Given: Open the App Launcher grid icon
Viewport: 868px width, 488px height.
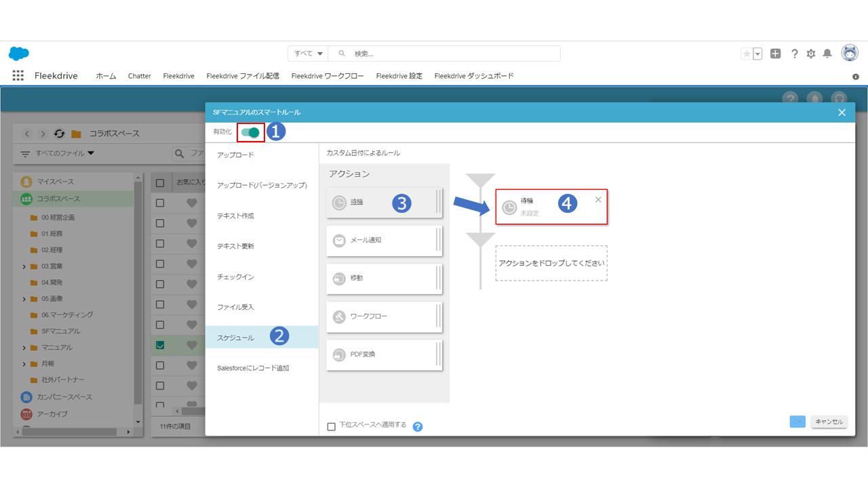Looking at the screenshot, I should click(x=18, y=76).
